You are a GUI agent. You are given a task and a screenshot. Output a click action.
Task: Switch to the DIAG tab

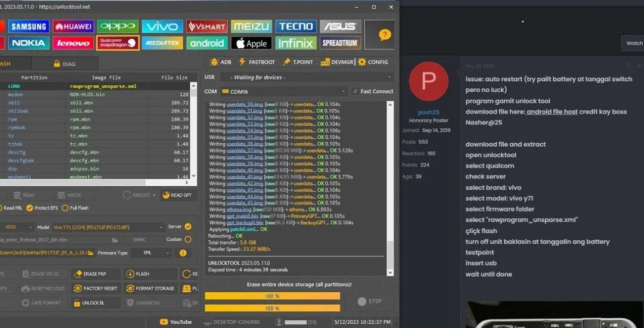64,64
